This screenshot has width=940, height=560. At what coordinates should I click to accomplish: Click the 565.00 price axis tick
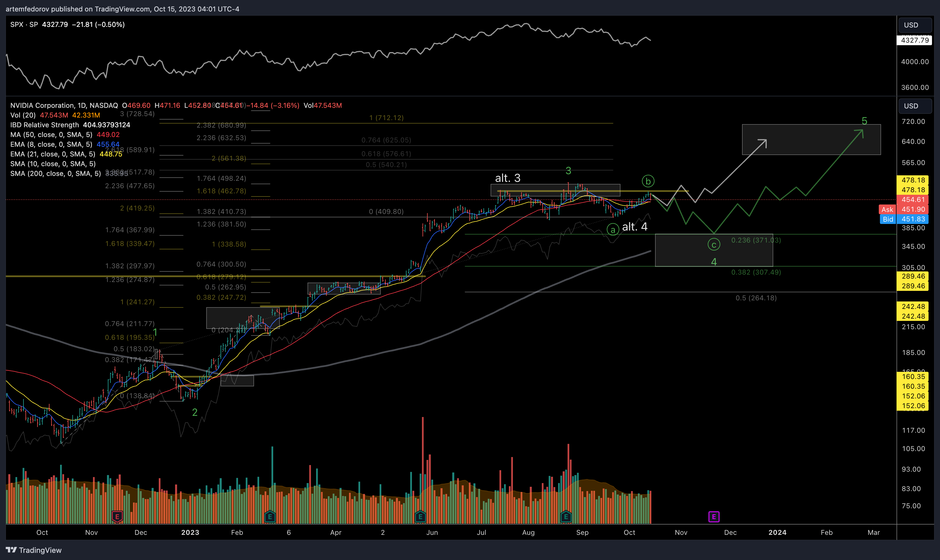pyautogui.click(x=913, y=163)
